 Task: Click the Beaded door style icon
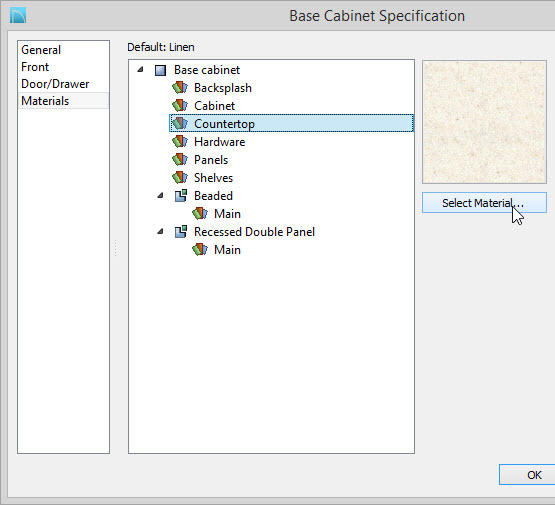tap(181, 195)
